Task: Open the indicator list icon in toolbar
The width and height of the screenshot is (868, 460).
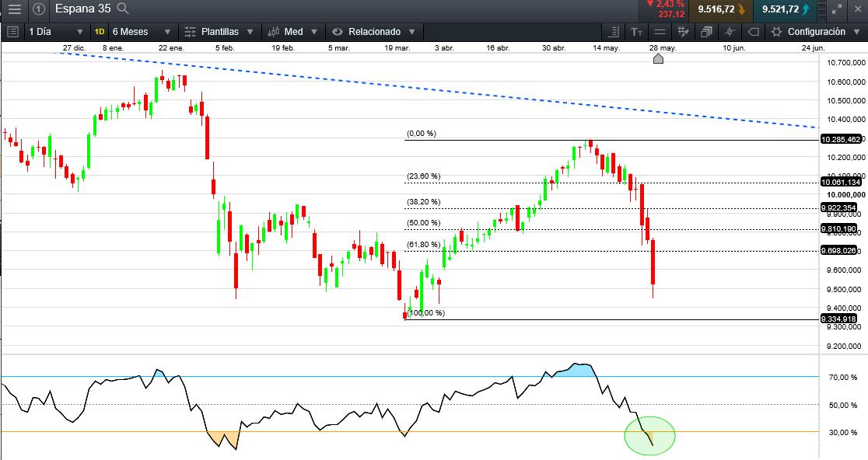Action: click(x=614, y=32)
